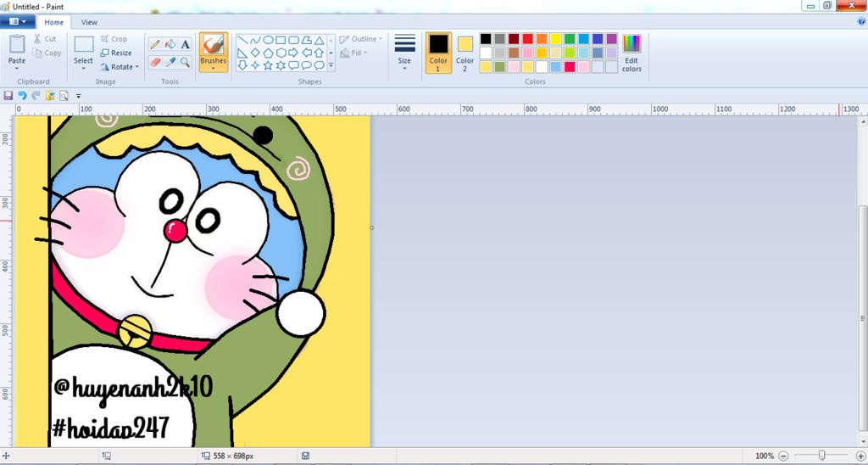Expand the Brushes dropdown list
This screenshot has width=868, height=465.
tap(213, 69)
